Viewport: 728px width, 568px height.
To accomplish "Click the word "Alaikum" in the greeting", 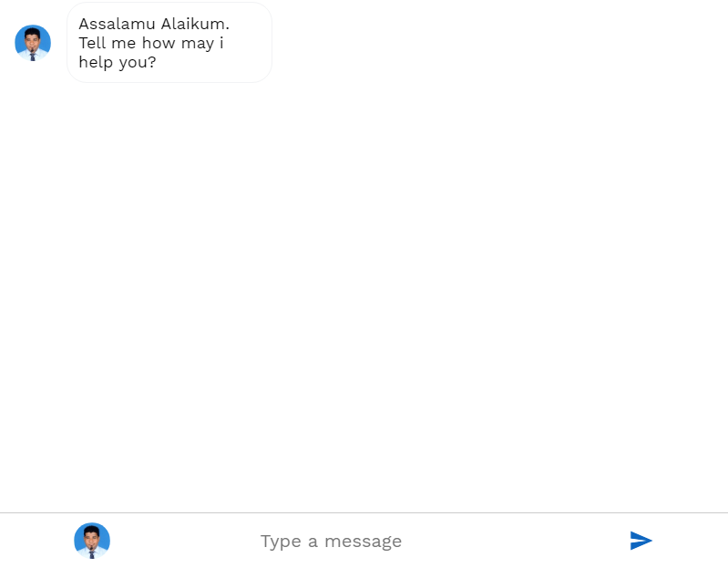I will pyautogui.click(x=194, y=24).
